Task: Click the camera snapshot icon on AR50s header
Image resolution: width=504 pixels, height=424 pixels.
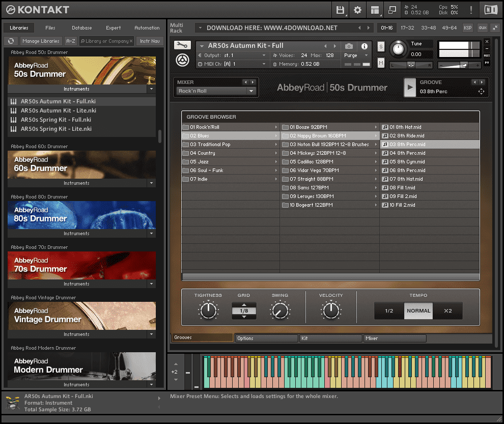Action: [348, 45]
